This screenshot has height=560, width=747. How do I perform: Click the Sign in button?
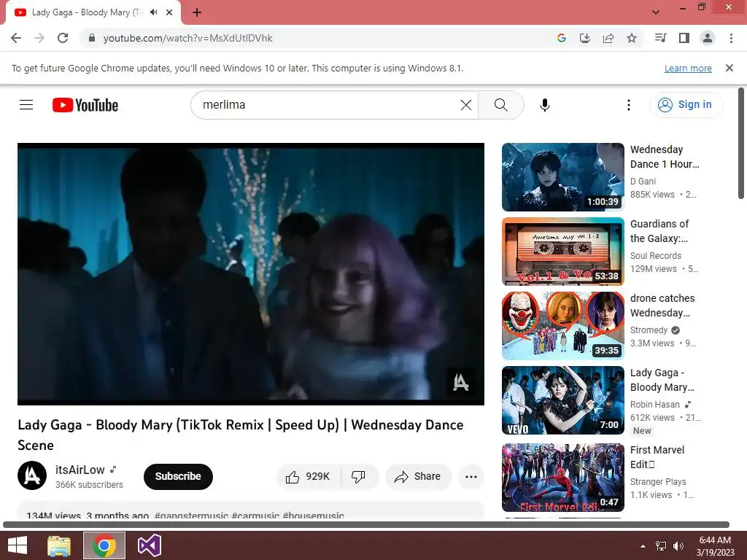tap(686, 105)
